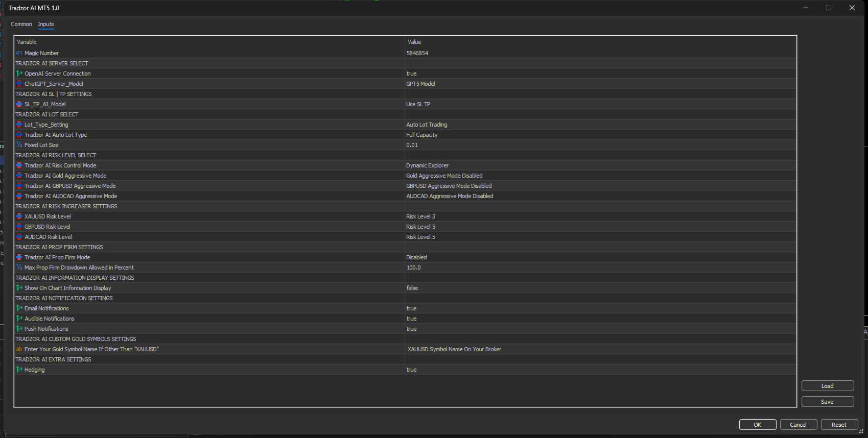Image resolution: width=868 pixels, height=438 pixels.
Task: Click the icon beside Tradzor AI Gold Aggressive Mode
Action: coord(19,176)
